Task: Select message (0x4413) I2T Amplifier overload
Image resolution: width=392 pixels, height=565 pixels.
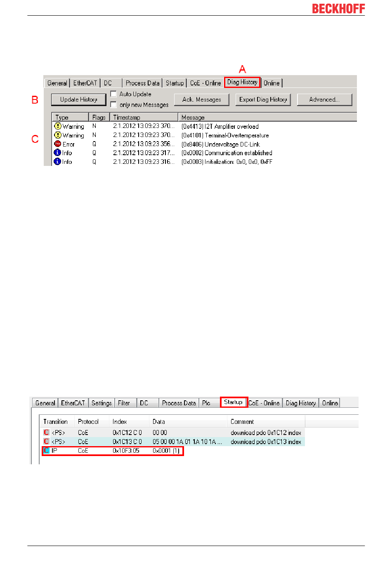Action: 220,126
